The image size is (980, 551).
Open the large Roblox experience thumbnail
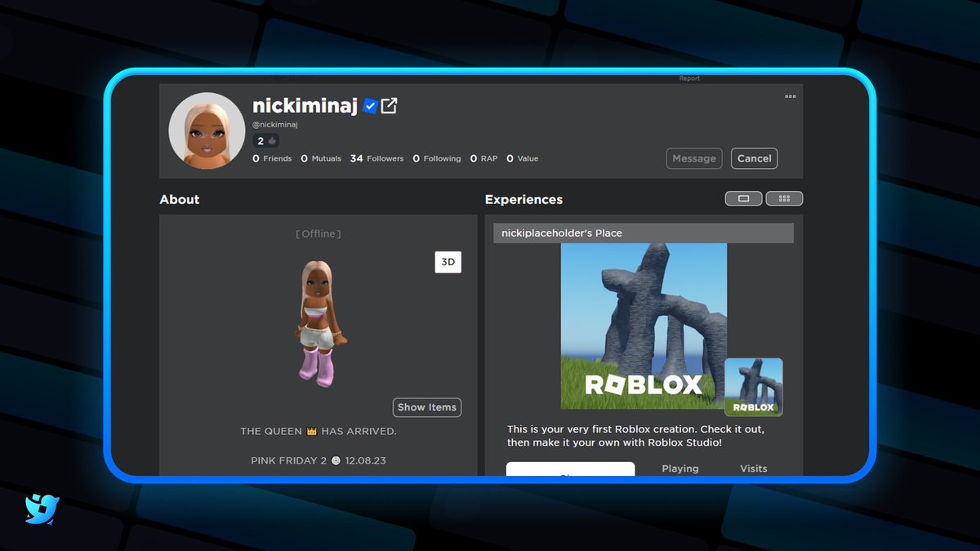pos(644,327)
